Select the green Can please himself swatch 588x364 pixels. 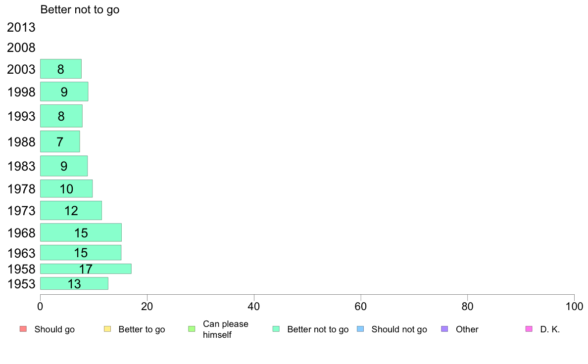(x=192, y=329)
